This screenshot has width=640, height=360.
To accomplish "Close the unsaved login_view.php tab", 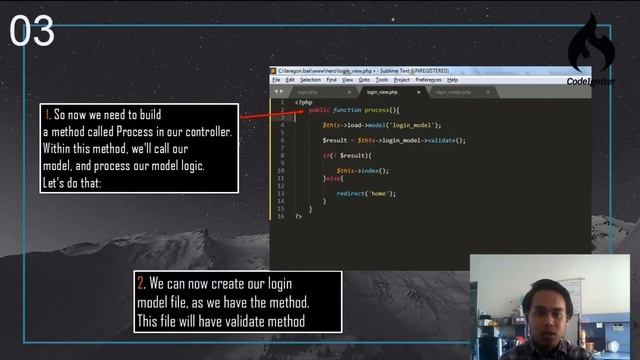I will [418, 92].
